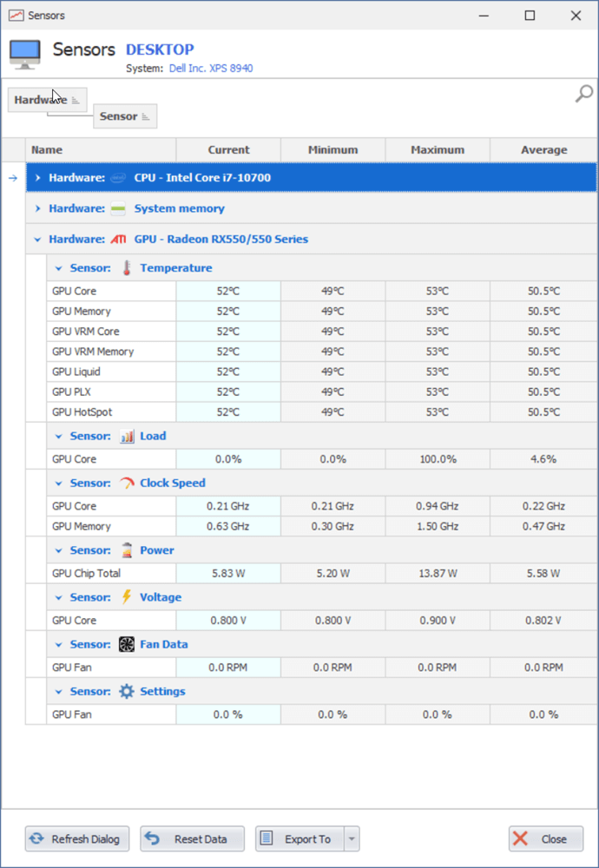The width and height of the screenshot is (599, 868).
Task: Click the Sensor grouping box
Action: pos(125,116)
